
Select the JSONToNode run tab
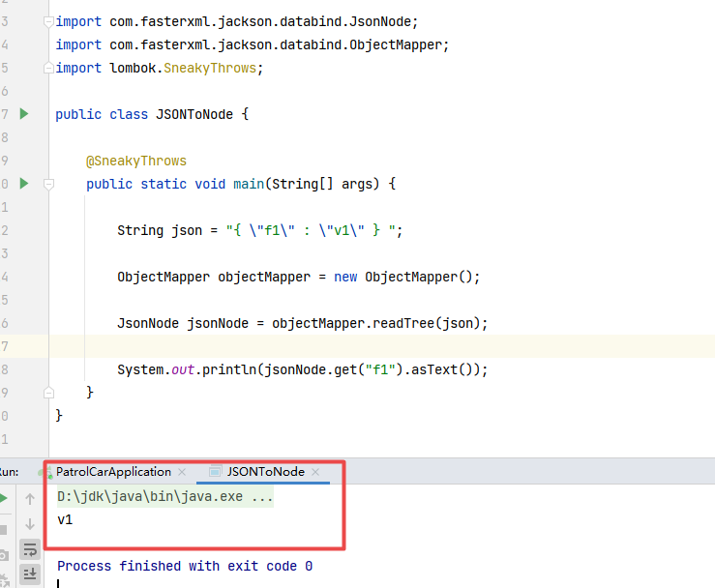pyautogui.click(x=265, y=472)
